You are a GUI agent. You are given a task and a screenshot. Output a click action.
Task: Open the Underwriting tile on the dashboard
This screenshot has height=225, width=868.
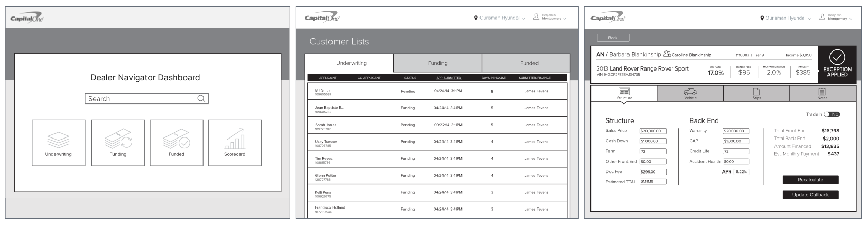(x=59, y=143)
